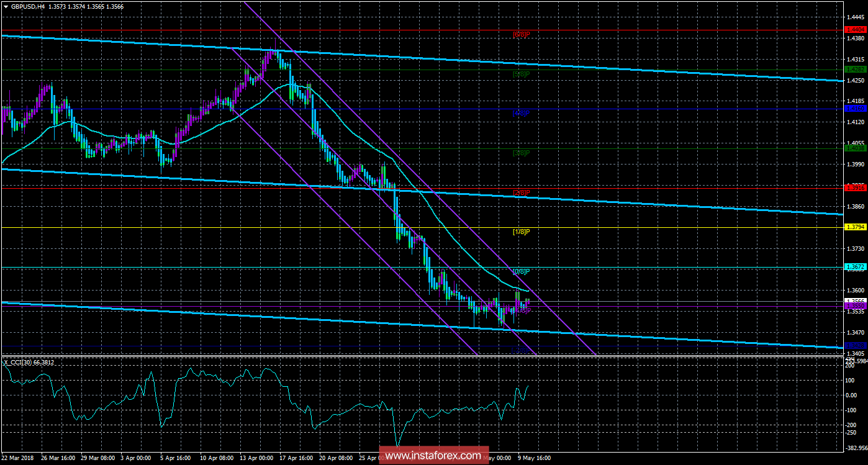Select the X_CCI(30) 66.3812 indicator label
The width and height of the screenshot is (868, 465).
point(29,363)
